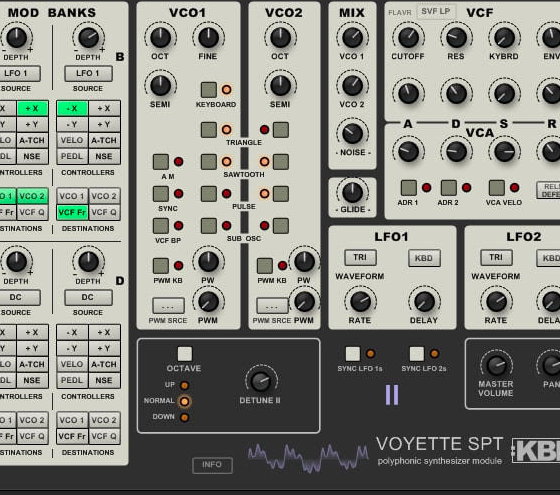Open the VCF flavor SVF LP selector
The width and height of the screenshot is (560, 495).
pyautogui.click(x=436, y=11)
